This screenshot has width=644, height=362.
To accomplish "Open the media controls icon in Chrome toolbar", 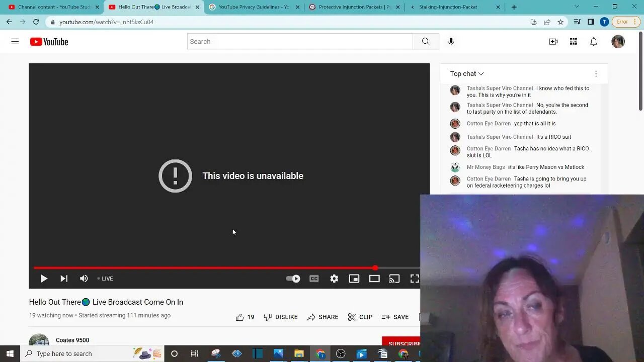I will 577,22.
